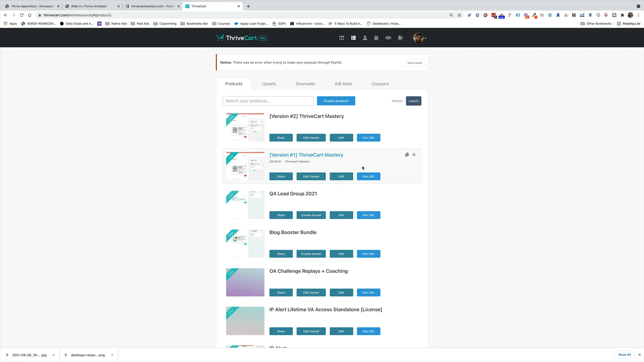
Task: Switch product view to Names
Action: click(x=397, y=101)
